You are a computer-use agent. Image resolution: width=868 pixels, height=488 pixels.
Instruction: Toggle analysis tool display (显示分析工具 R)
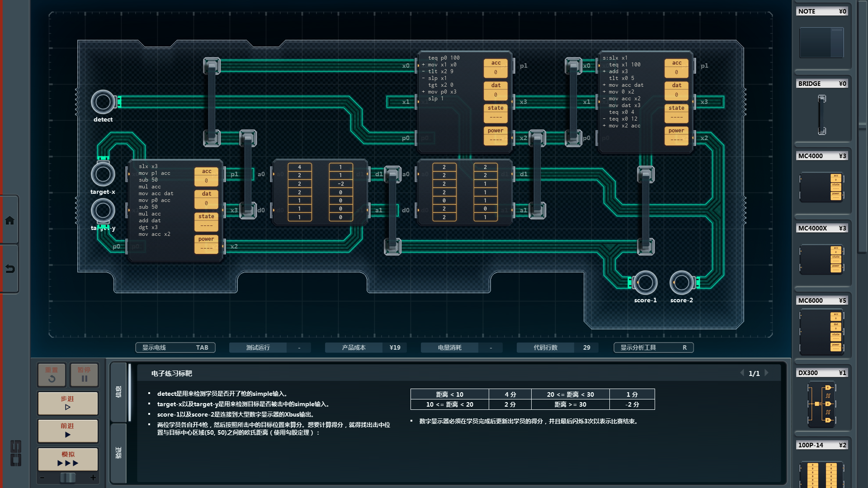(653, 347)
